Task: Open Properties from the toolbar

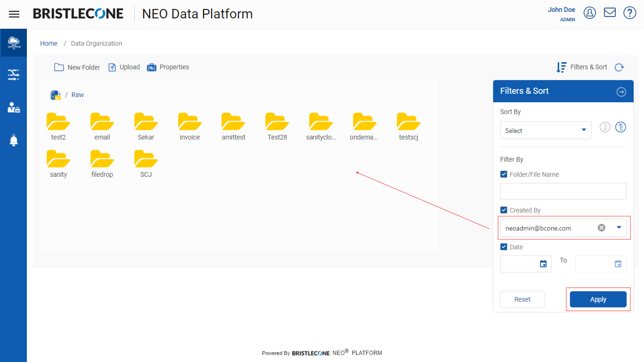Action: coord(168,67)
